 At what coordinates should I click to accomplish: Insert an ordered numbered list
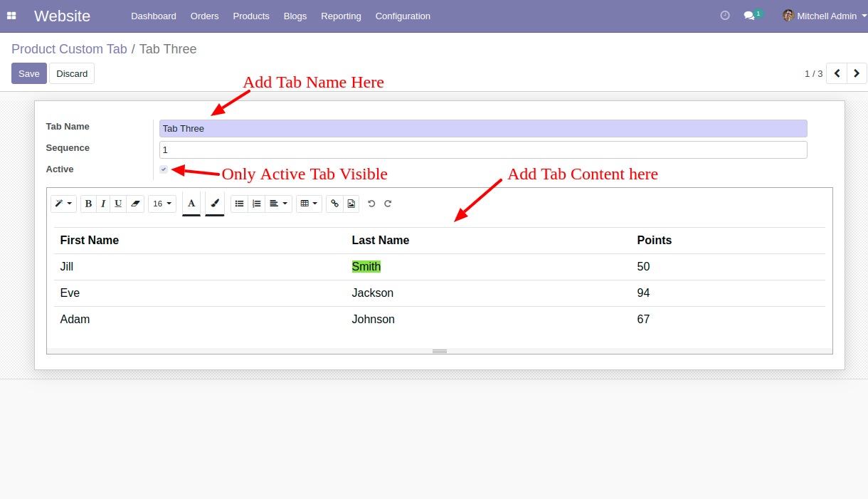coord(257,204)
